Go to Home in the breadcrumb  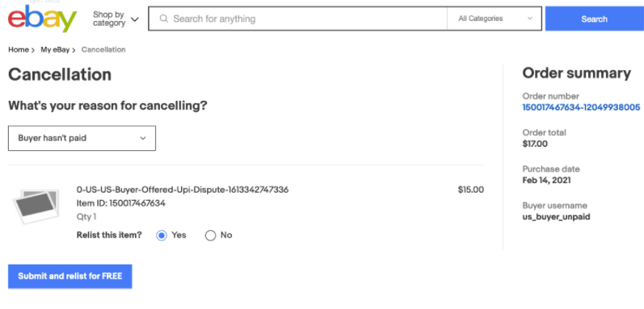click(x=19, y=49)
